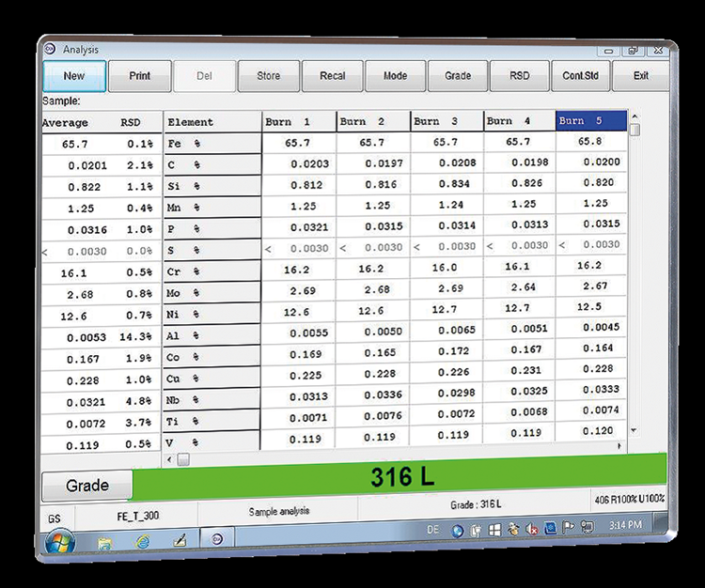Click the pen tool taskbar icon
The height and width of the screenshot is (588, 705).
179,541
